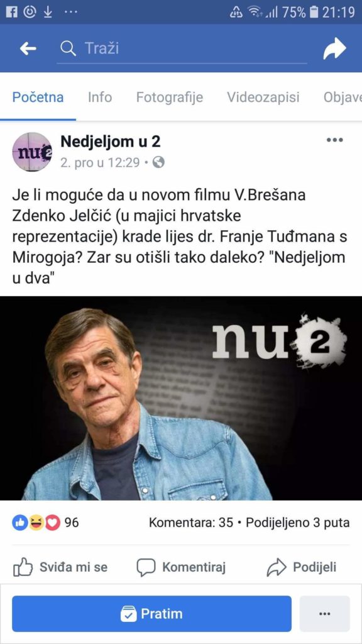Tap the back arrow in header
Viewport: 362px width, 644px height.
(x=28, y=49)
